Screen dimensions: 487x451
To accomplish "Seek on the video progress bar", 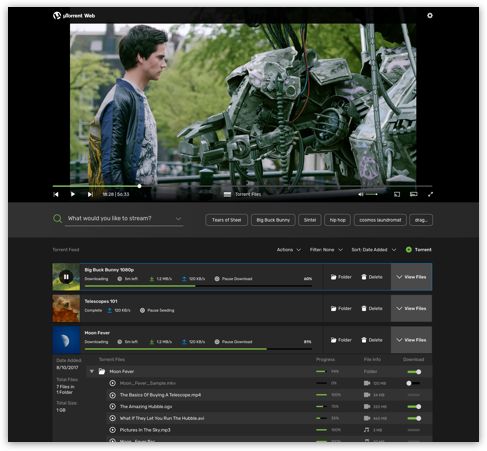I will 242,186.
